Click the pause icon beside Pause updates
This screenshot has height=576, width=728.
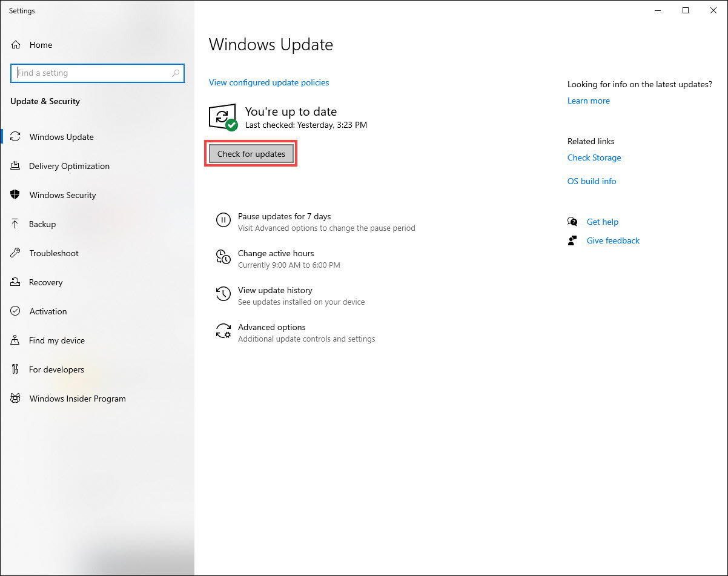click(223, 220)
